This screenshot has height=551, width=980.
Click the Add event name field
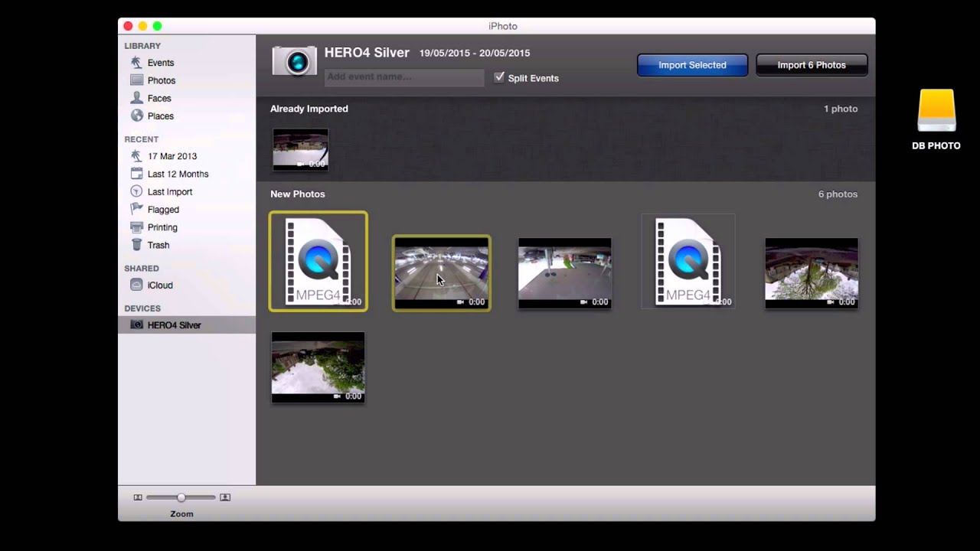pyautogui.click(x=404, y=77)
